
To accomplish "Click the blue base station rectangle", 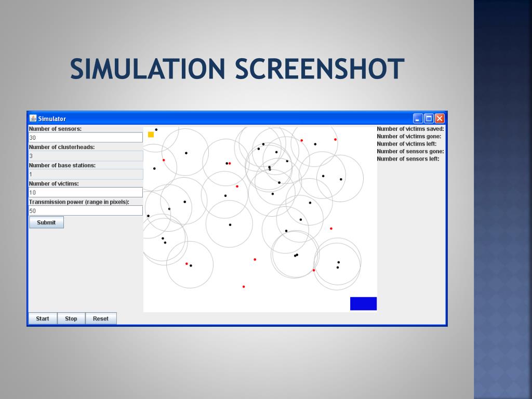I will tap(363, 303).
